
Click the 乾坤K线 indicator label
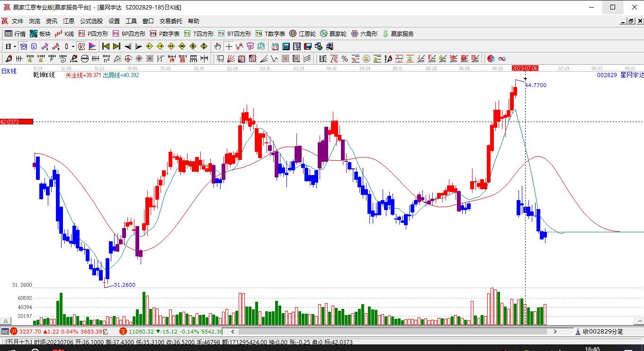pyautogui.click(x=44, y=75)
